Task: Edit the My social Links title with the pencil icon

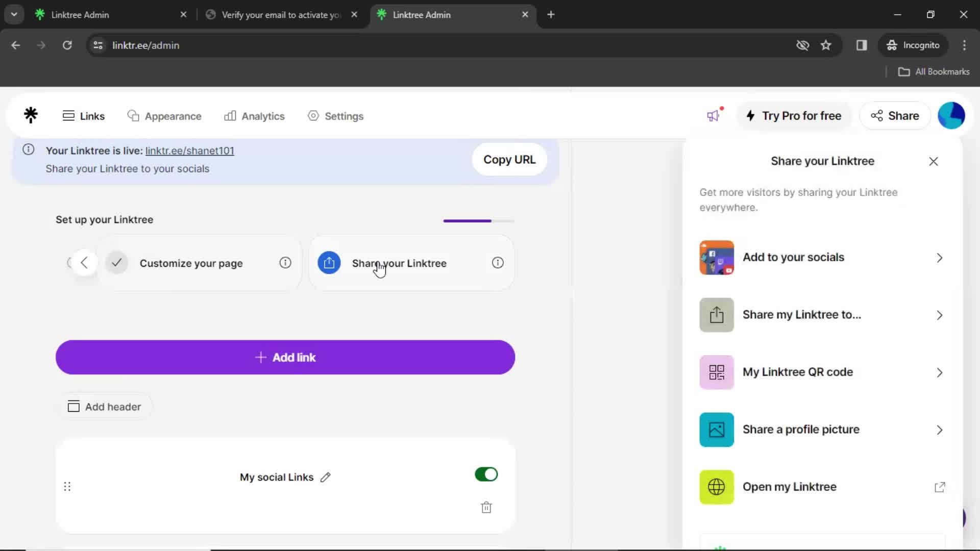Action: pyautogui.click(x=326, y=477)
